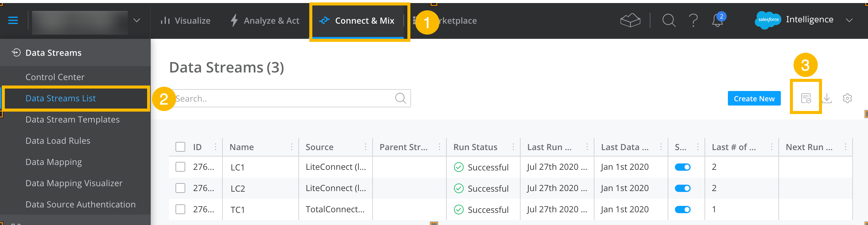Click the Connect & Mix arrows icon
This screenshot has width=868, height=225.
[x=324, y=20]
